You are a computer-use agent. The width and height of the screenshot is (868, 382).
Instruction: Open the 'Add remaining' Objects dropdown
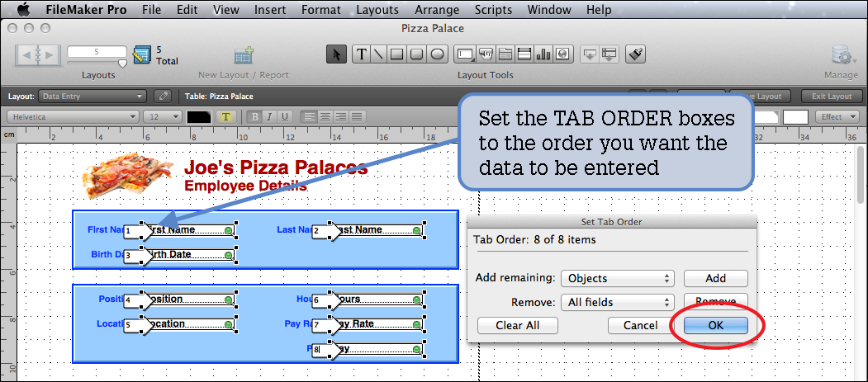[617, 279]
